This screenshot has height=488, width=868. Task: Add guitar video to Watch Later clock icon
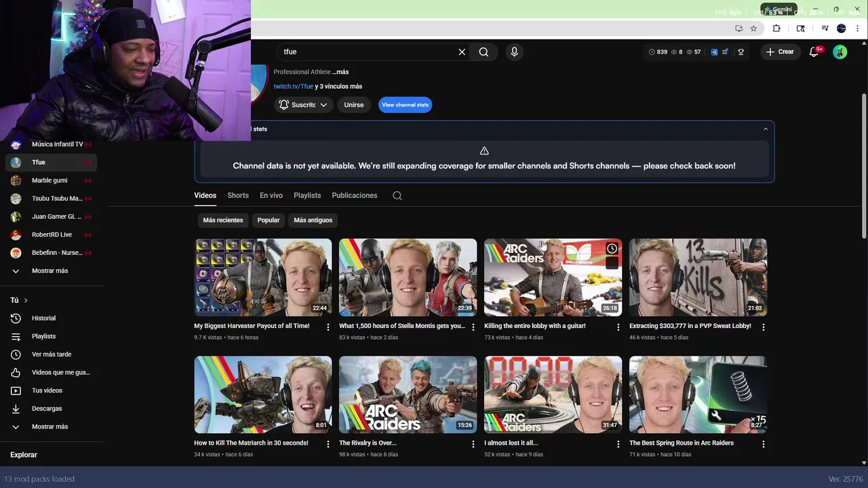(x=612, y=249)
